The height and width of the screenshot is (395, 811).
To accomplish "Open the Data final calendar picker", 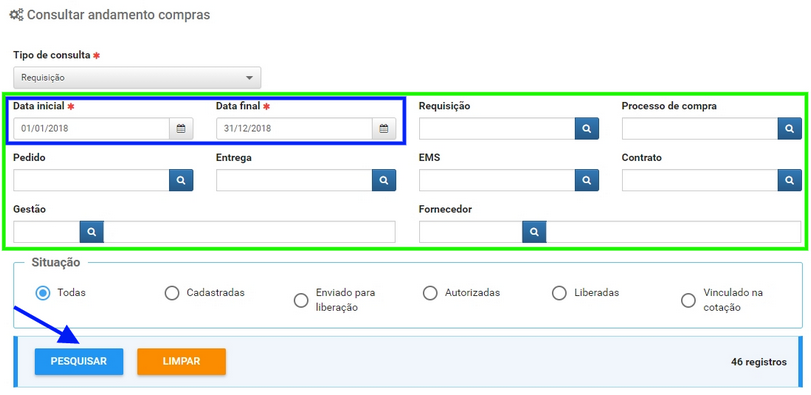I will (384, 129).
